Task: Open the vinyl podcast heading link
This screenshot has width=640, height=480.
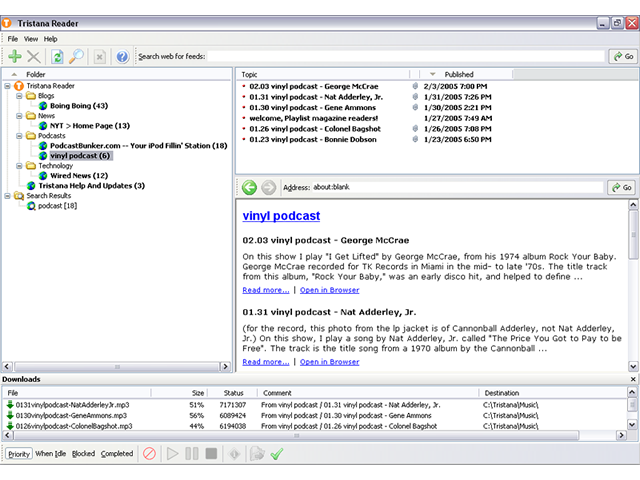Action: tap(281, 216)
